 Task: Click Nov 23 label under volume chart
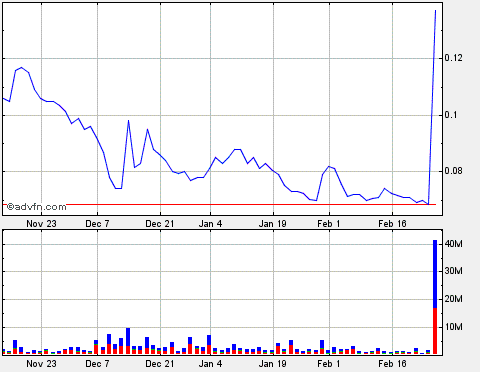(x=41, y=364)
